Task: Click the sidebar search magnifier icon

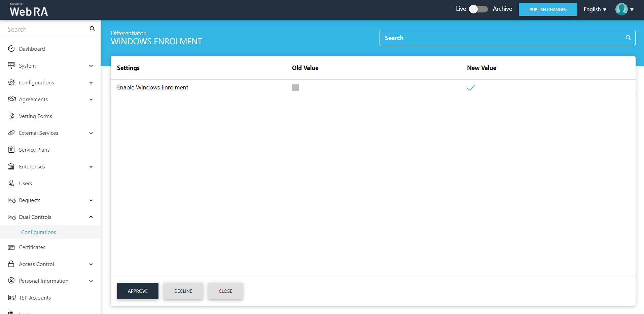Action: [92, 29]
